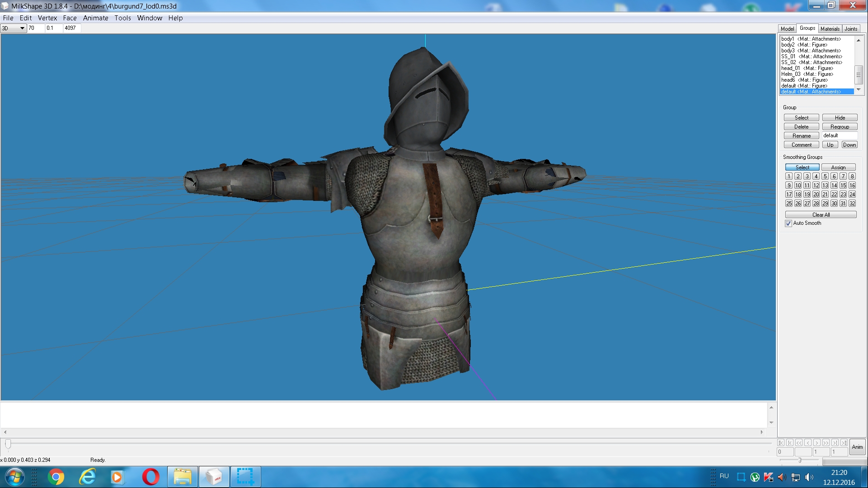Toggle the Anim mode button
Viewport: 868px width, 488px height.
tap(857, 447)
